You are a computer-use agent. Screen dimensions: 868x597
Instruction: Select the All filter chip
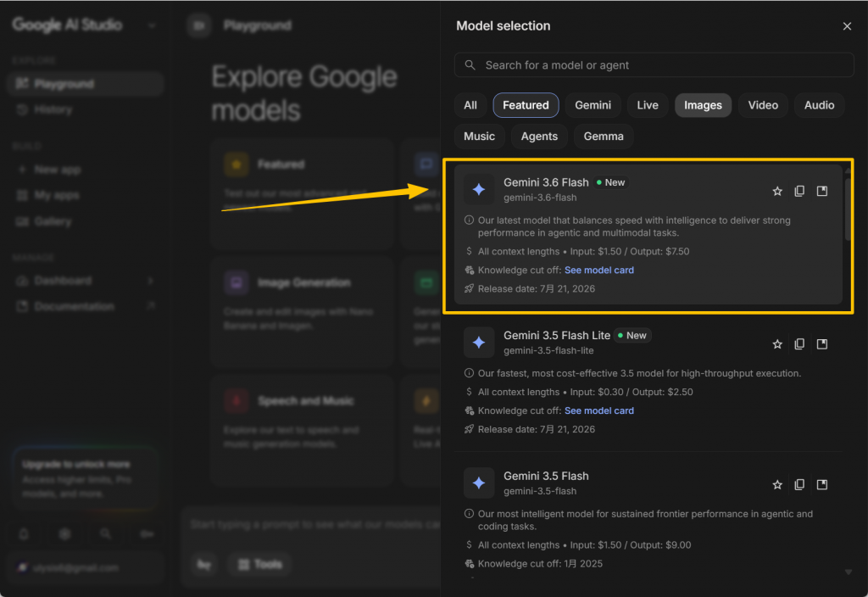click(470, 105)
